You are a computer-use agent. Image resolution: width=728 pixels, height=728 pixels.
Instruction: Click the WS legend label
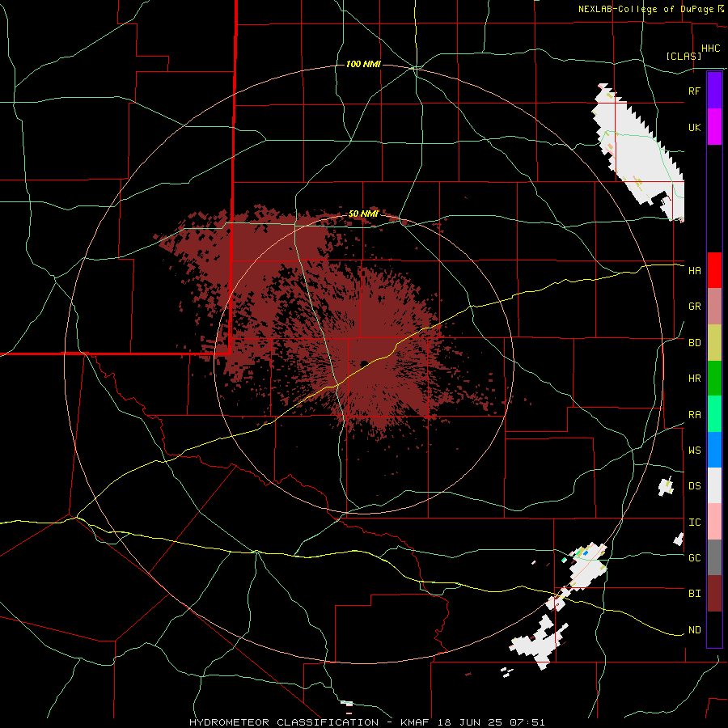pyautogui.click(x=694, y=451)
